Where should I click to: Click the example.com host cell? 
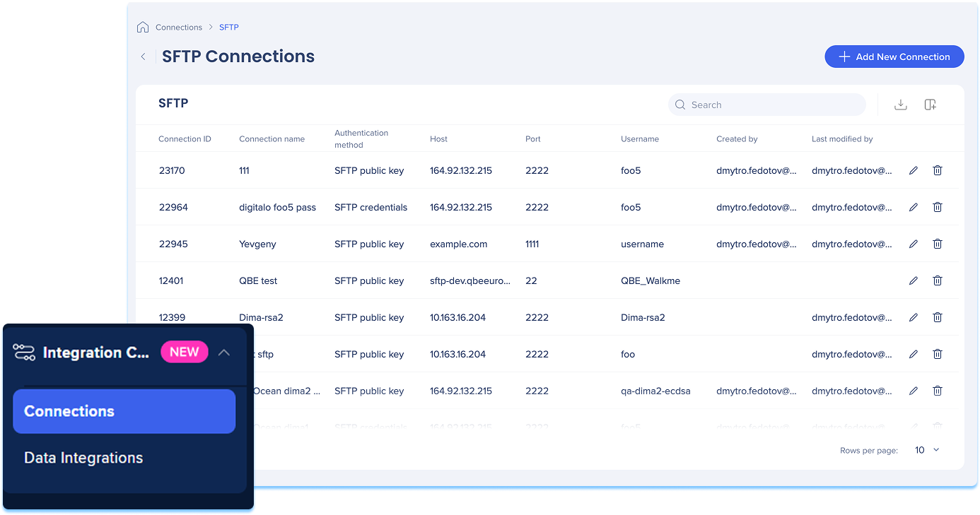click(x=459, y=244)
